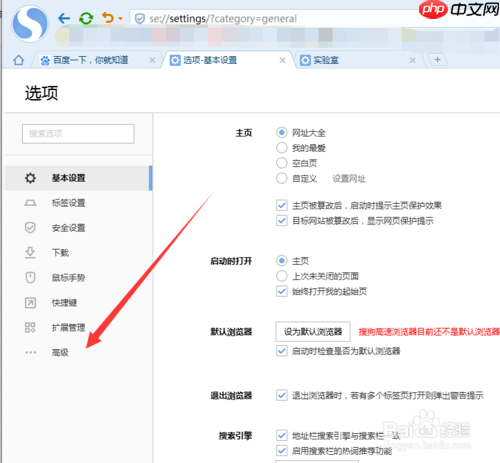500x463 pixels.
Task: Uncheck 启动时检查是否为默认浏览器 checkbox
Action: point(282,351)
